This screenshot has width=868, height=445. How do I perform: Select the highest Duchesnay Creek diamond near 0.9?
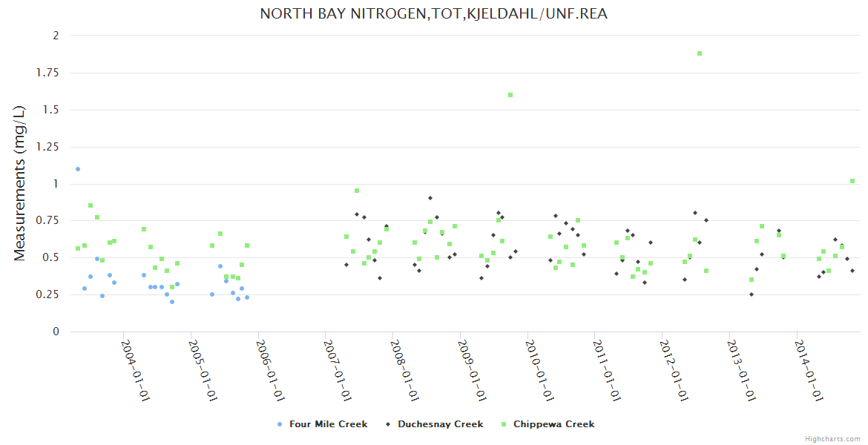click(430, 198)
